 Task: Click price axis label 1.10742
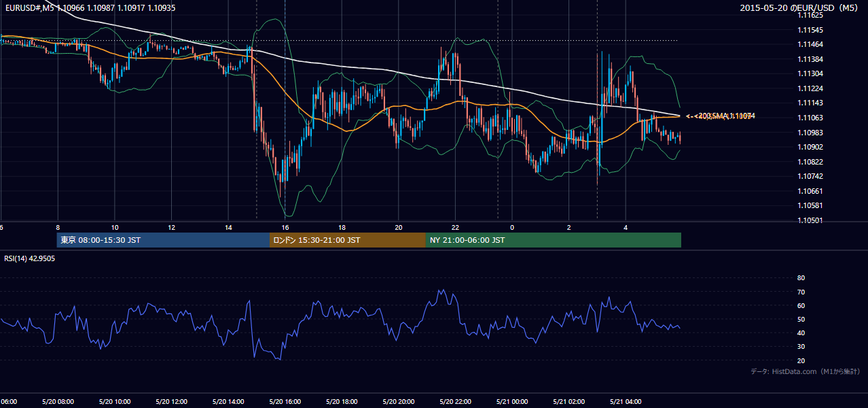(810, 176)
